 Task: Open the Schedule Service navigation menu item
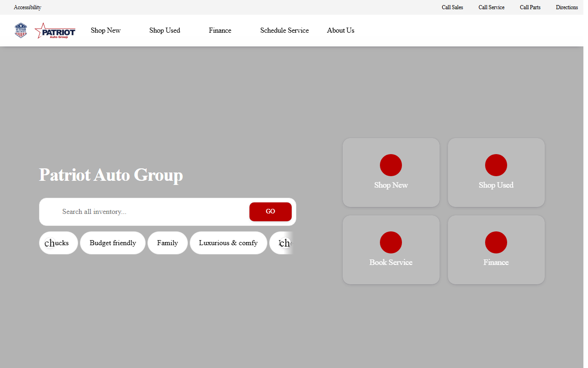[x=284, y=30]
